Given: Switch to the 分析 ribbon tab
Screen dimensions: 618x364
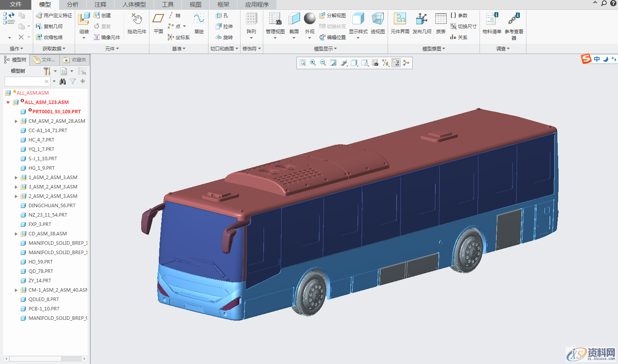Looking at the screenshot, I should tap(72, 5).
